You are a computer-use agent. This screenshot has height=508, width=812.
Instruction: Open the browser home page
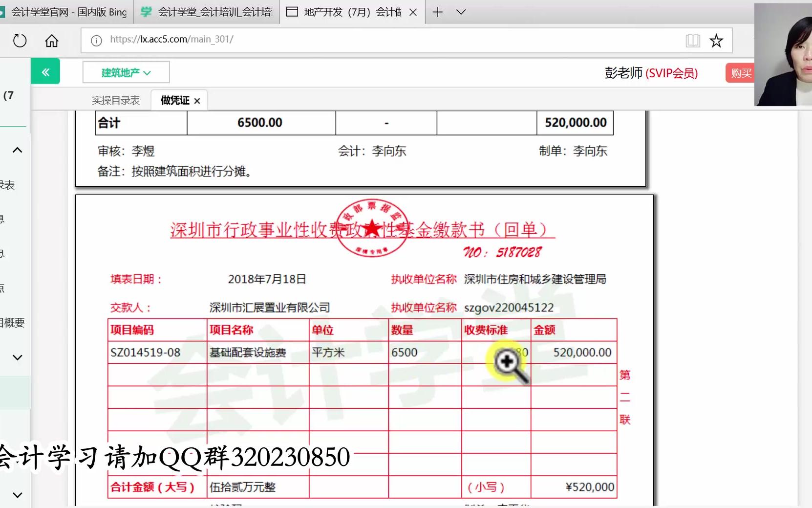coord(52,41)
